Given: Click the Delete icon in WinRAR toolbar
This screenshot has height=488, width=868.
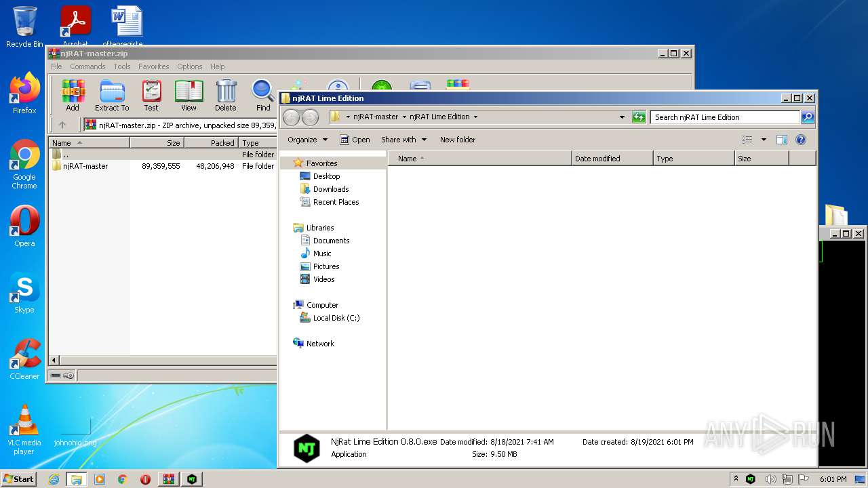Looking at the screenshot, I should coord(226,96).
